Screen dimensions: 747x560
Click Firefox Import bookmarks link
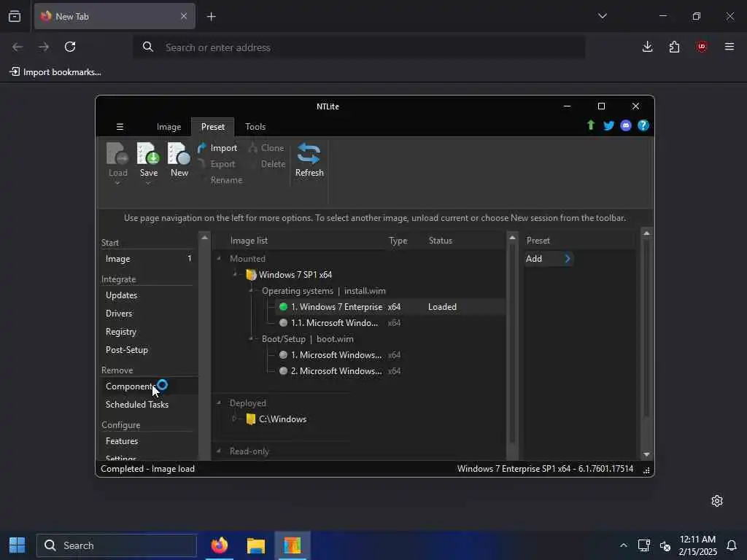coord(55,72)
